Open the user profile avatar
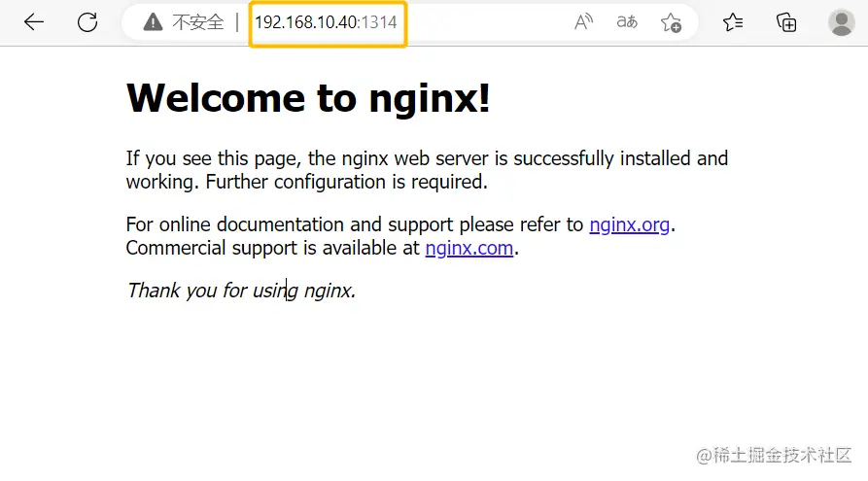Screen dimensions: 868x481 [842, 22]
